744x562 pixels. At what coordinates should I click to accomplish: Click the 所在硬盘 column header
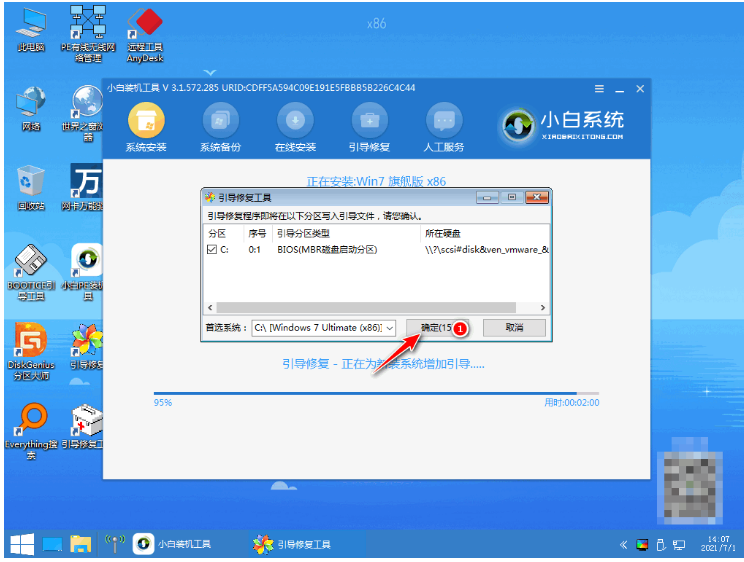pyautogui.click(x=445, y=233)
